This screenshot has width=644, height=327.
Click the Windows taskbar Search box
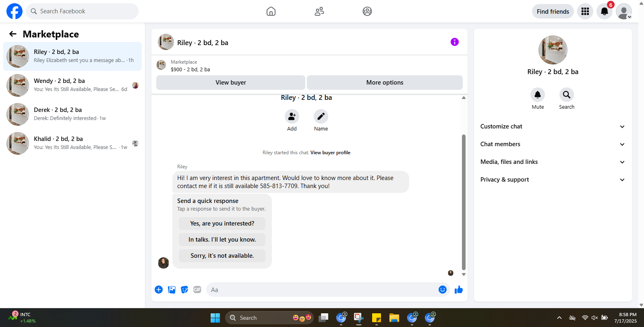pyautogui.click(x=269, y=318)
